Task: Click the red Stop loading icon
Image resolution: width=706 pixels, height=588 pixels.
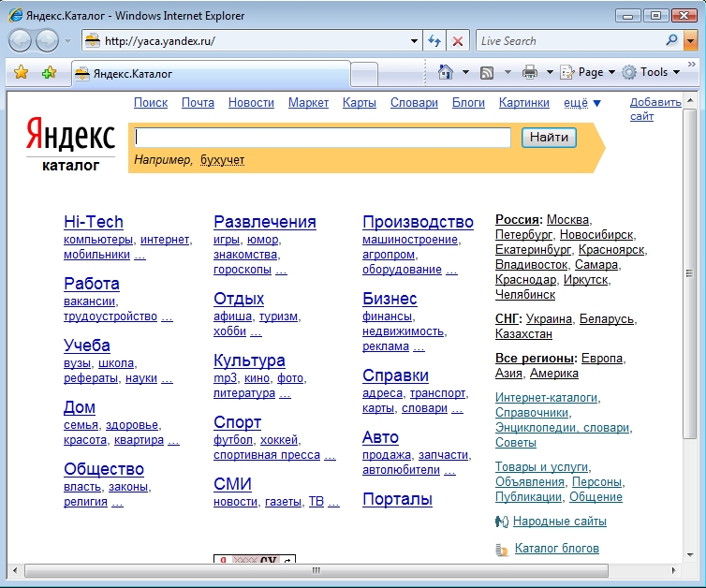Action: (x=458, y=41)
